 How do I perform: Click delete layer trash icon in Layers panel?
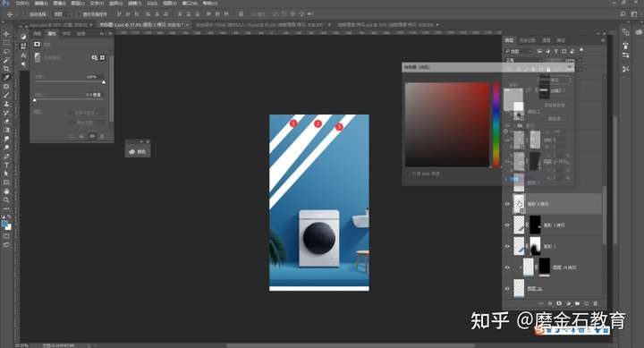[x=596, y=303]
